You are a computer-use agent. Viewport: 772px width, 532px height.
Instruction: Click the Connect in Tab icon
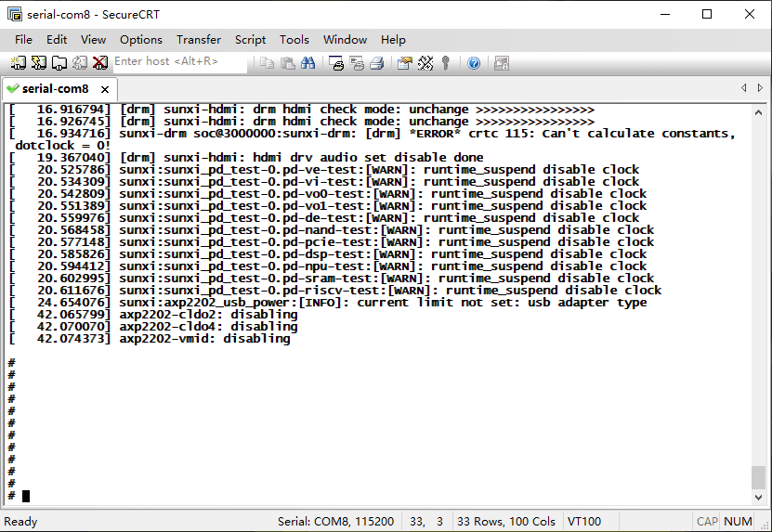(59, 63)
